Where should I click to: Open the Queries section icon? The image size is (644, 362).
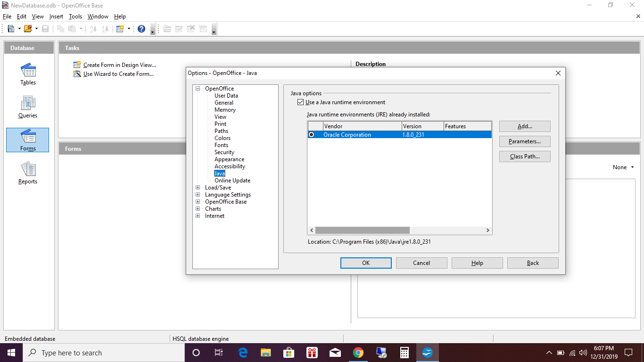coord(28,104)
